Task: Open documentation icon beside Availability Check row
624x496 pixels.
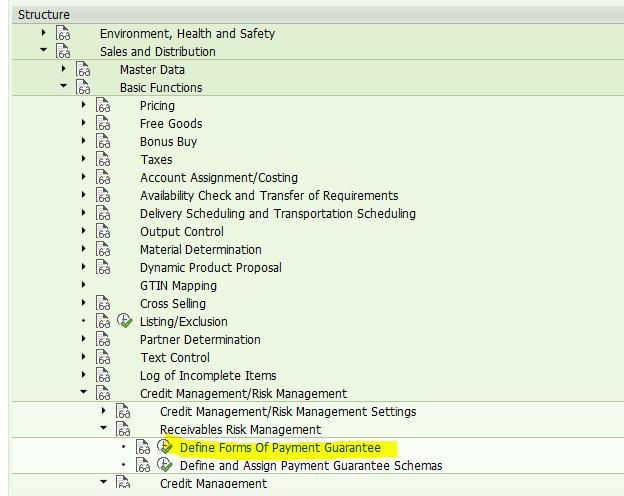Action: click(103, 195)
